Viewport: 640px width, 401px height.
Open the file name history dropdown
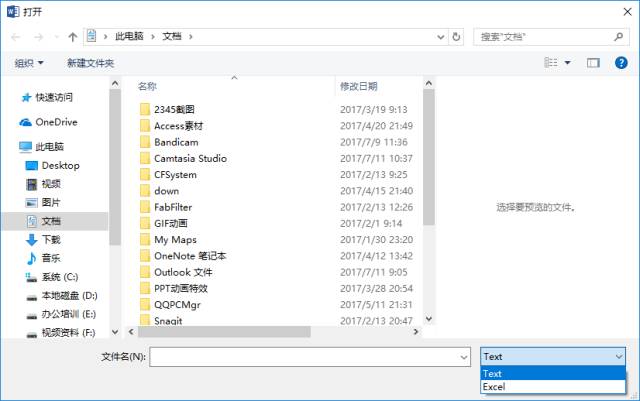pos(464,357)
